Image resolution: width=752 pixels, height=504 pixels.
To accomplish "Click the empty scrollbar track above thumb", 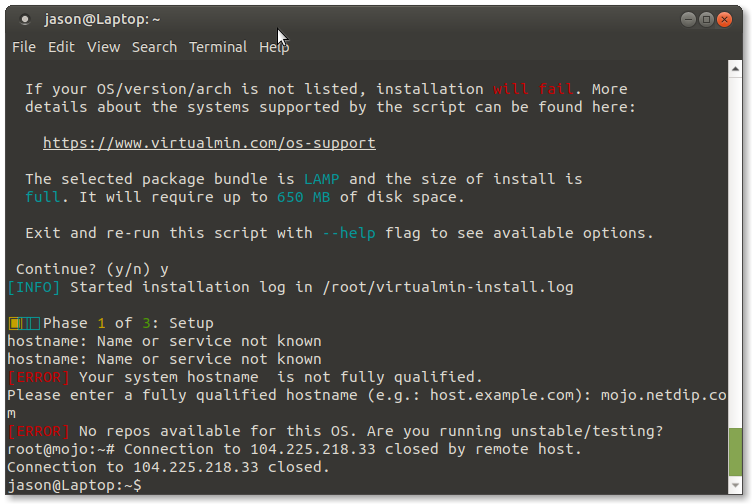I will tap(735, 252).
